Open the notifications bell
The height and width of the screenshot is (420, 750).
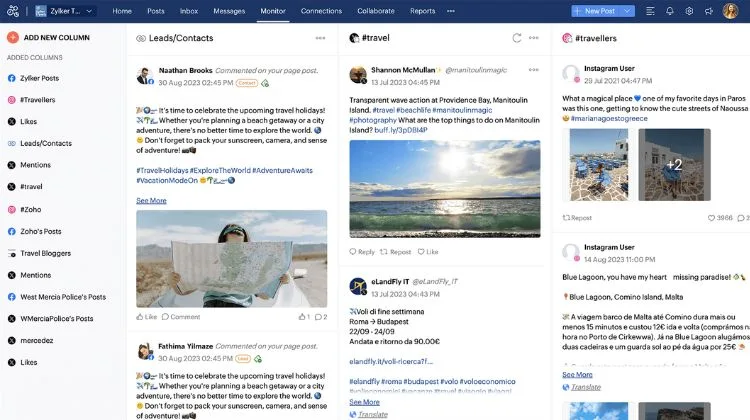click(x=670, y=11)
